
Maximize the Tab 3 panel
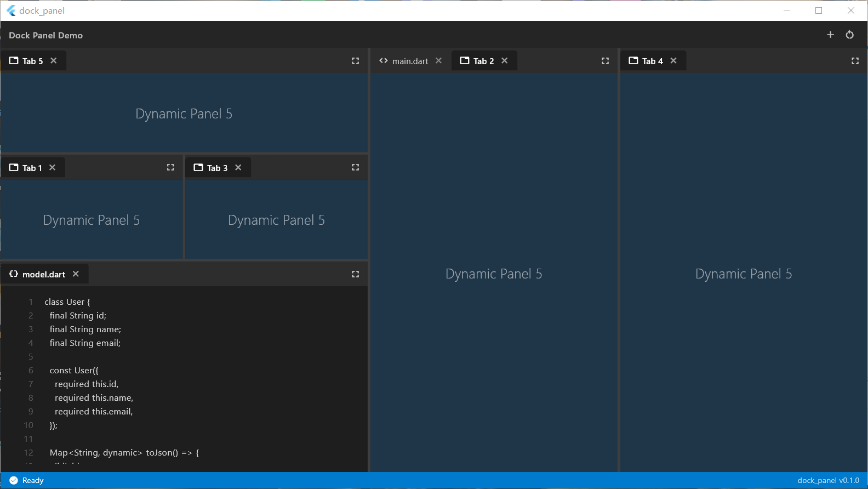click(x=355, y=167)
